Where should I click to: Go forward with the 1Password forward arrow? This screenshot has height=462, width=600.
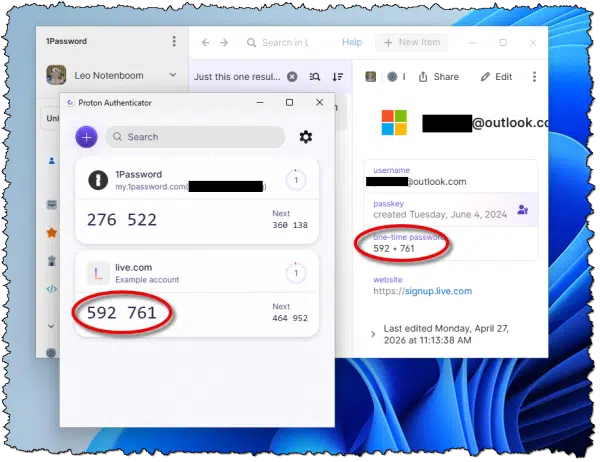(224, 42)
